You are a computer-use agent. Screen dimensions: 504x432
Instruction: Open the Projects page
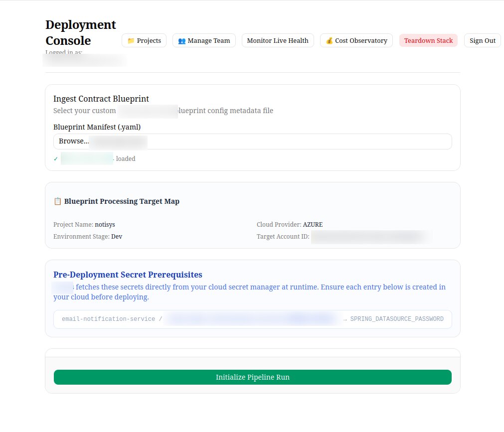point(144,40)
